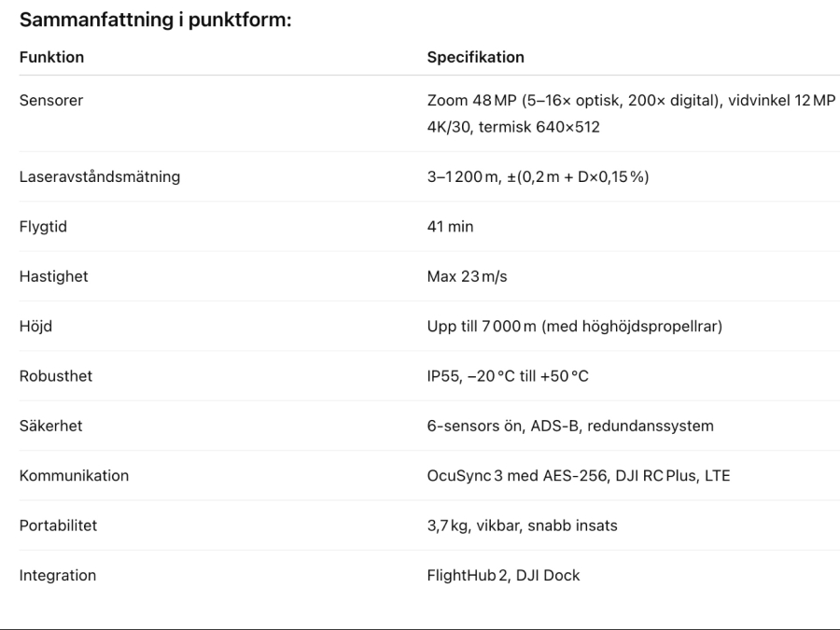The image size is (840, 630).
Task: Select the "Hastighet" row label
Action: tap(53, 276)
